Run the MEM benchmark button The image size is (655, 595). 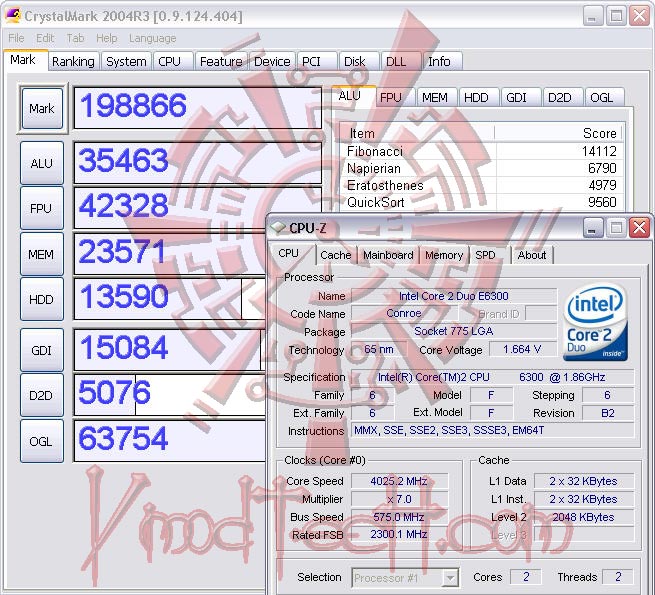tap(41, 254)
